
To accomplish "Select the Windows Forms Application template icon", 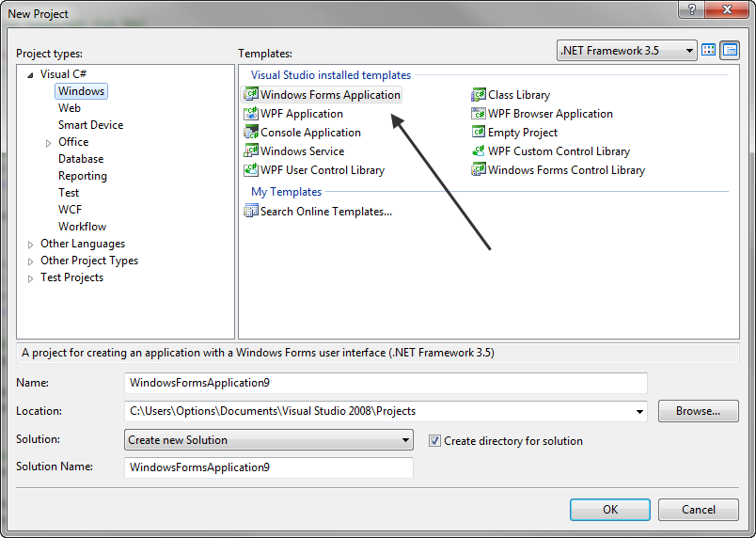I will [251, 94].
